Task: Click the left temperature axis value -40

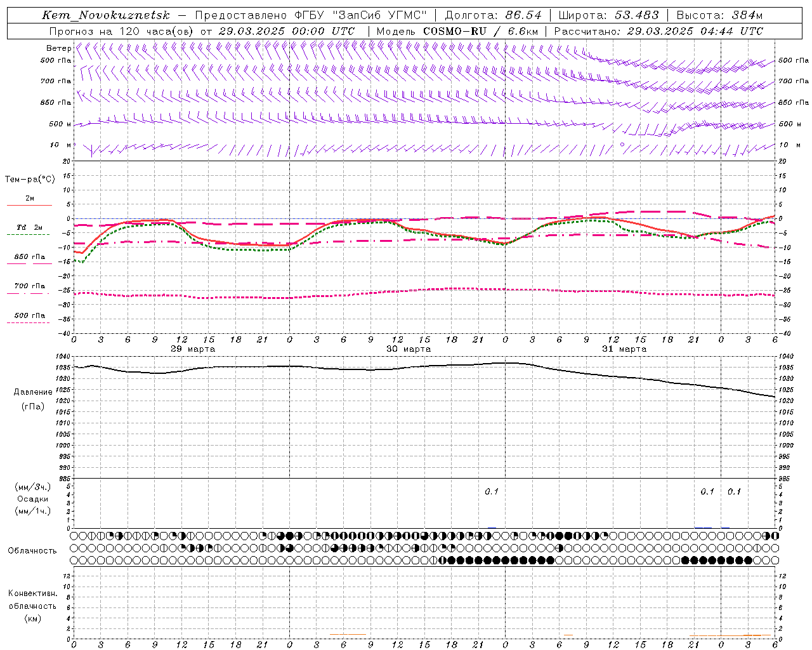Action: tap(65, 333)
